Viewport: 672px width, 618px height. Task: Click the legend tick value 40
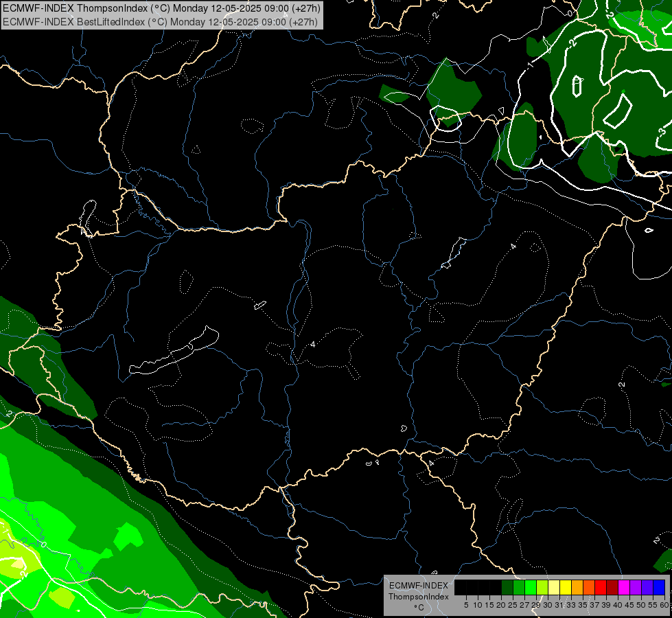[x=617, y=605]
